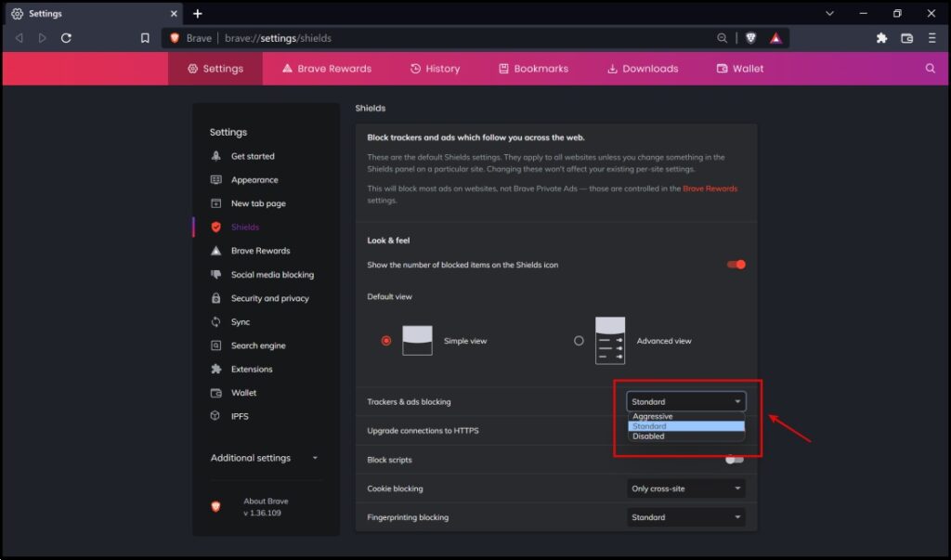
Task: Open the Wallet icon in browser toolbar
Action: (x=906, y=38)
